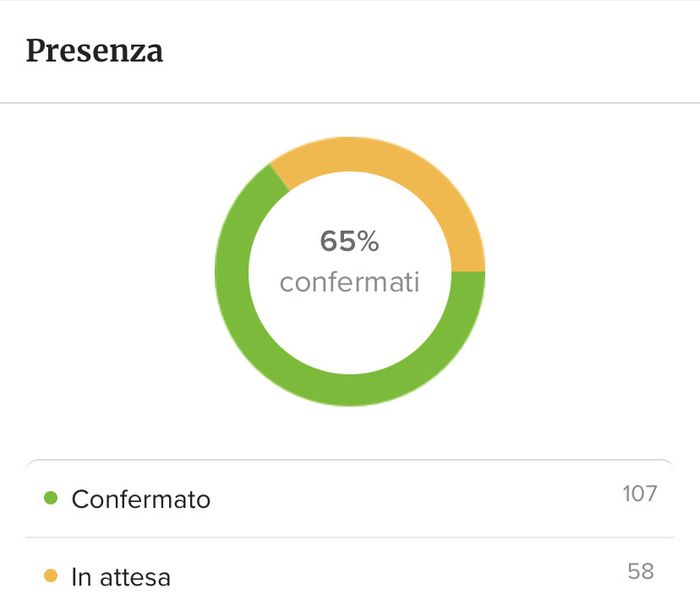Click the left arc of the green donut ring
700x610 pixels.
(x=232, y=272)
